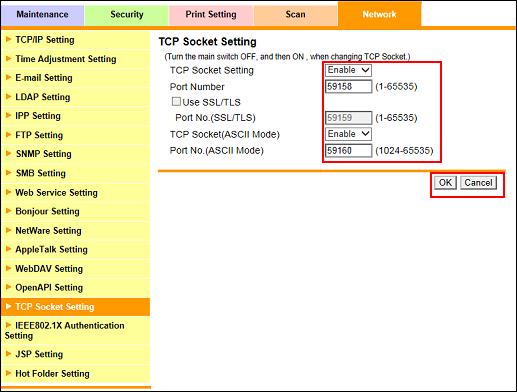Image resolution: width=517 pixels, height=392 pixels.
Task: Click the Port Number field 59158
Action: pos(348,87)
